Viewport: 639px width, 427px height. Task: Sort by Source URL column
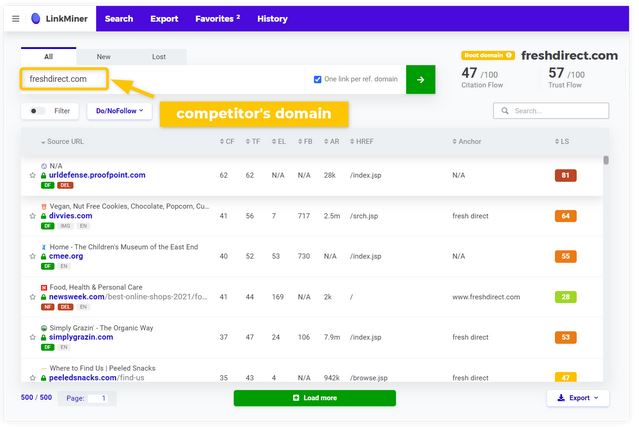pyautogui.click(x=62, y=141)
